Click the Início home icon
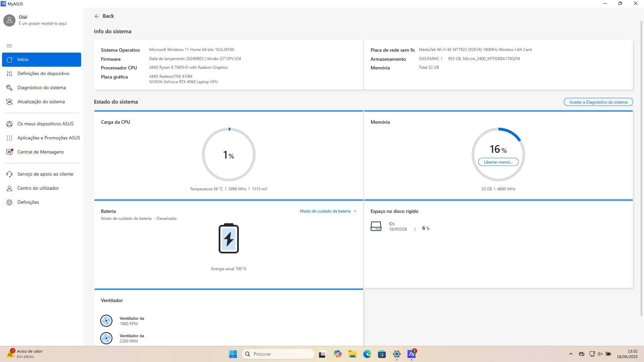The width and height of the screenshot is (644, 362). pyautogui.click(x=9, y=59)
